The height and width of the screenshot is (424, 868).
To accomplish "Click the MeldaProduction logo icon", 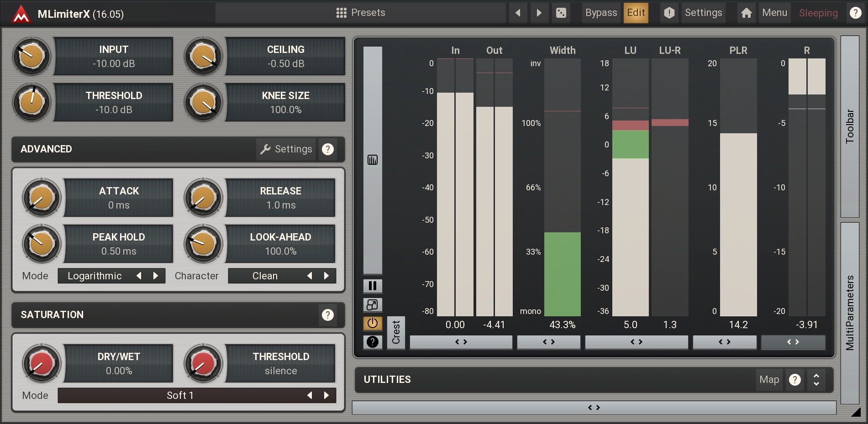I will point(21,13).
